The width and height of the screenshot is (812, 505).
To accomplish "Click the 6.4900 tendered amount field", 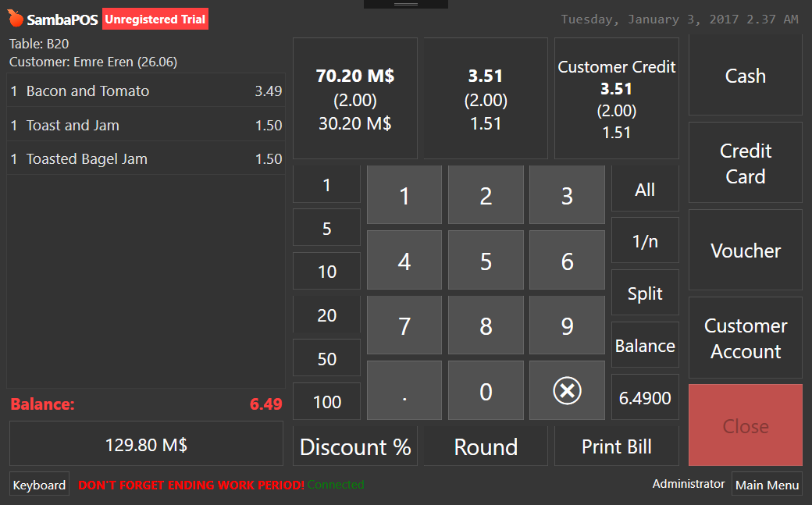I will [x=645, y=398].
